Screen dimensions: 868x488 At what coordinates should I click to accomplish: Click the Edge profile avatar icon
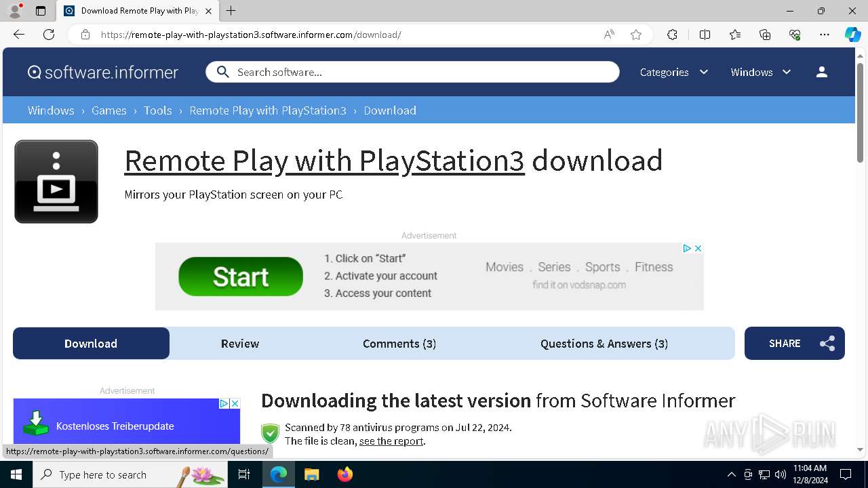point(15,11)
